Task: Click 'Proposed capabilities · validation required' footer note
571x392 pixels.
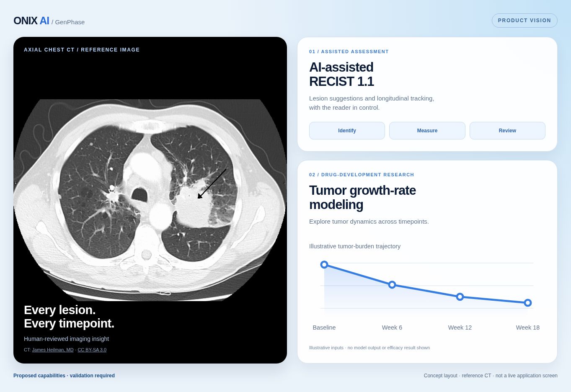Action: point(64,376)
